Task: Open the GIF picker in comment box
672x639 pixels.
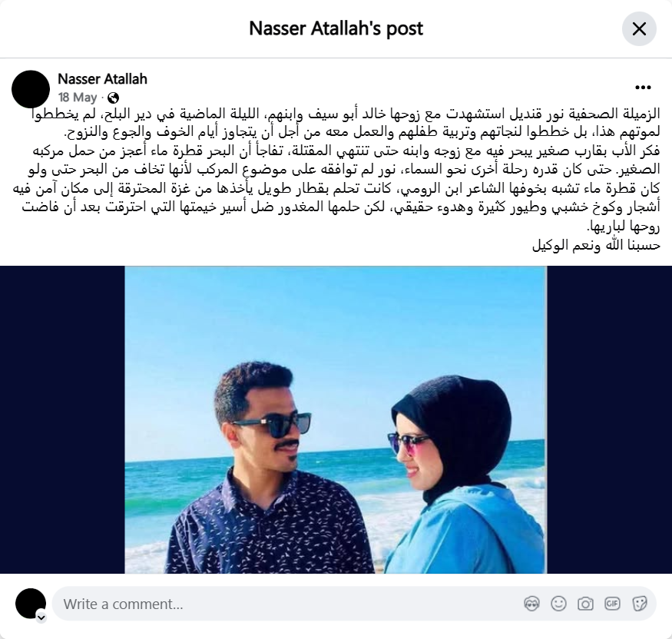Action: 612,604
